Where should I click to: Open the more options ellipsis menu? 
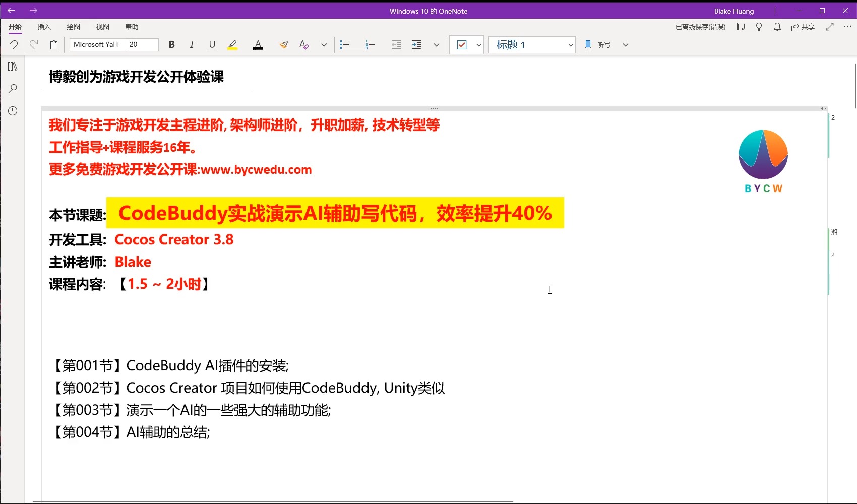847,27
